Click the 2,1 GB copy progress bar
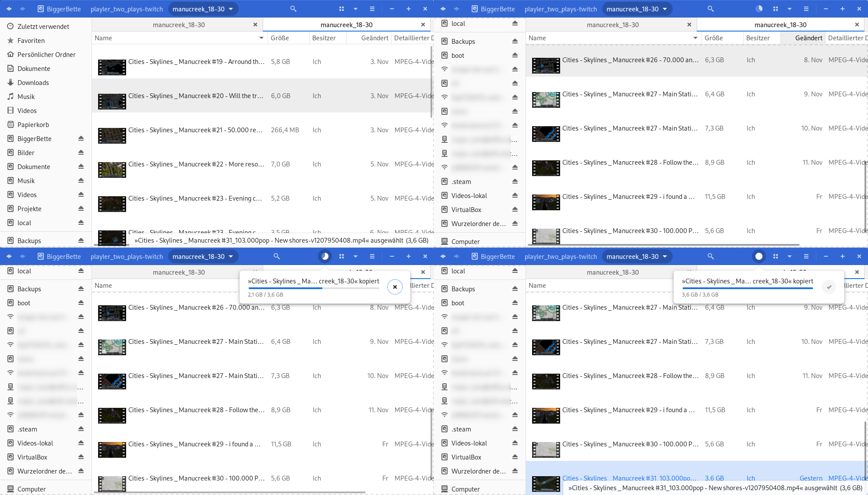Image resolution: width=868 pixels, height=495 pixels. pyautogui.click(x=314, y=288)
